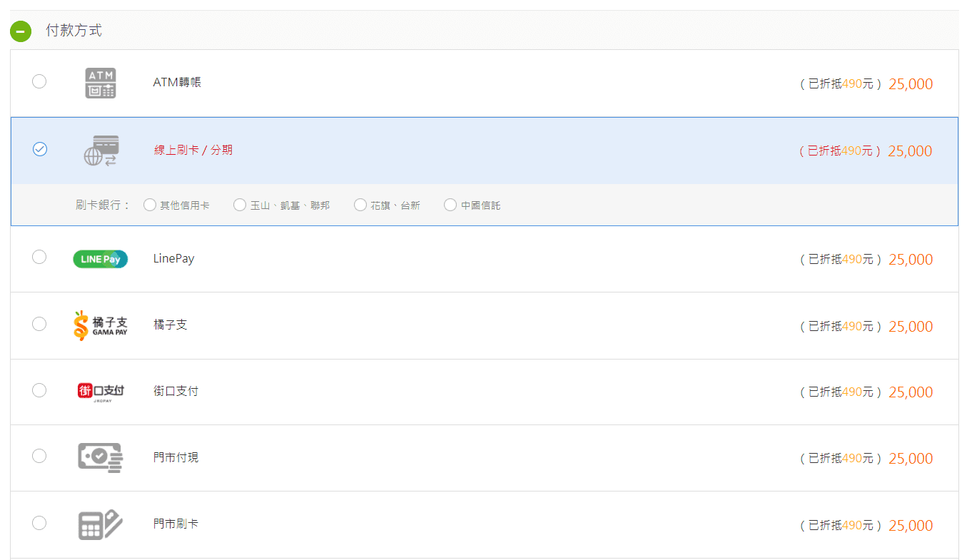Choose 花旗、台新 bank option
Image resolution: width=967 pixels, height=560 pixels.
click(360, 205)
